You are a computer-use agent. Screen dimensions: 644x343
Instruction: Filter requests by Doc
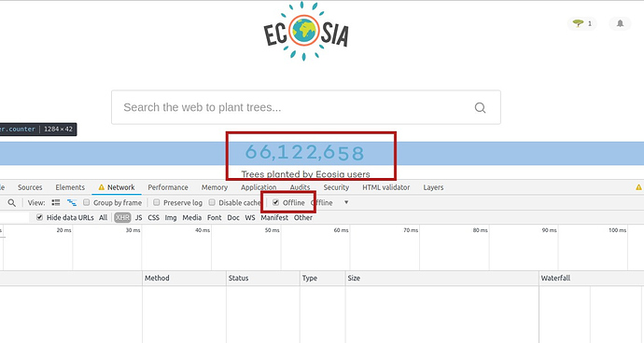point(233,217)
